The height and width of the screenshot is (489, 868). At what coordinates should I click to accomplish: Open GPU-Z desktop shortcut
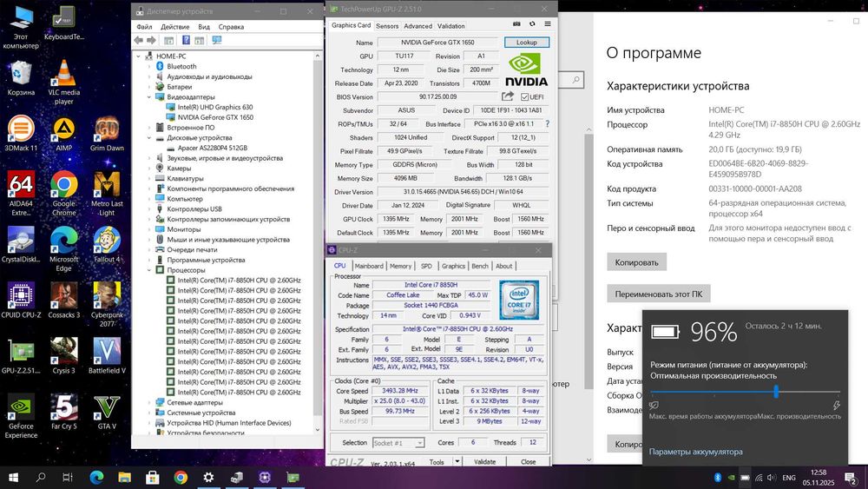21,356
